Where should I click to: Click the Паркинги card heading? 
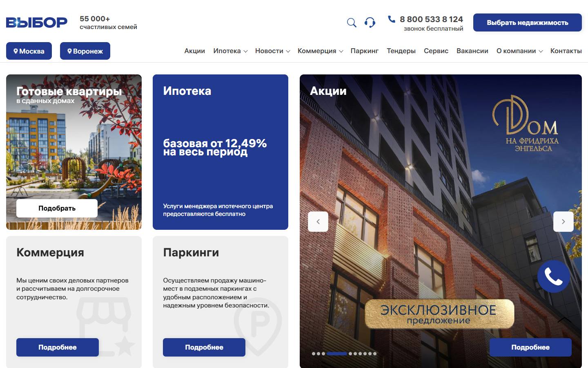coord(191,253)
